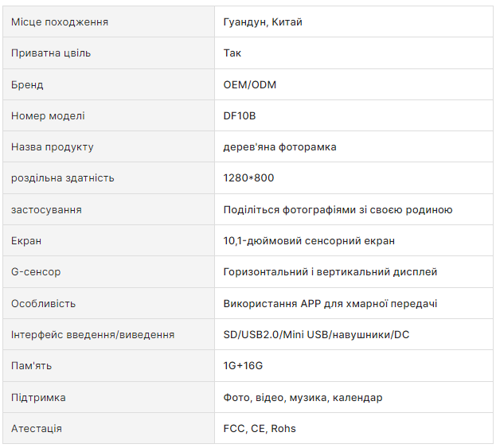Click 'Горизонтальний і вертикальний дисплей' value

pyautogui.click(x=330, y=272)
